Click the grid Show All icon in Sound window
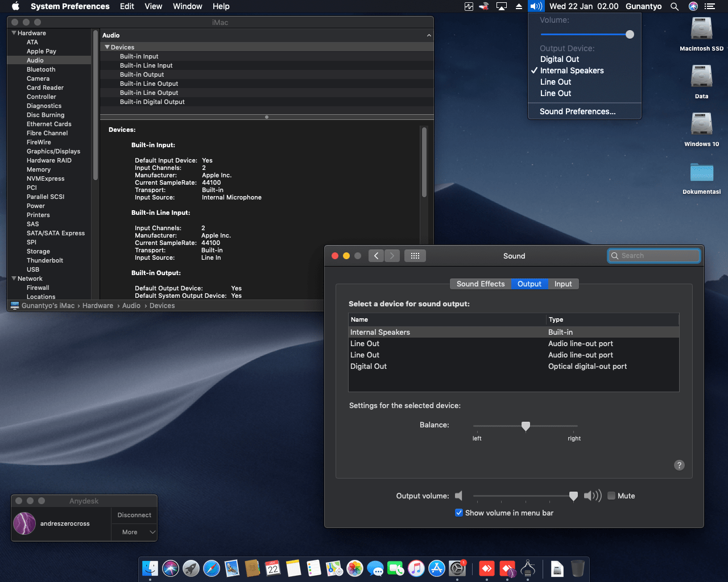 coord(415,256)
